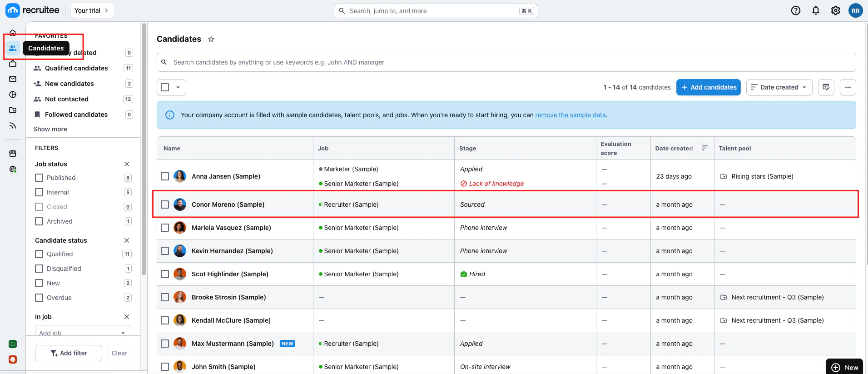868x374 pixels.
Task: Click the sidebar panel vertical scrollbar
Action: point(144,150)
